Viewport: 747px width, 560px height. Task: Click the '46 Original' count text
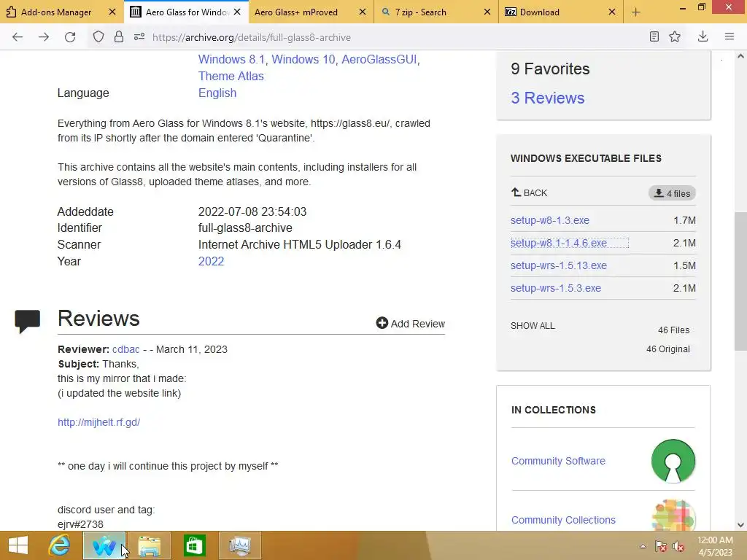668,349
